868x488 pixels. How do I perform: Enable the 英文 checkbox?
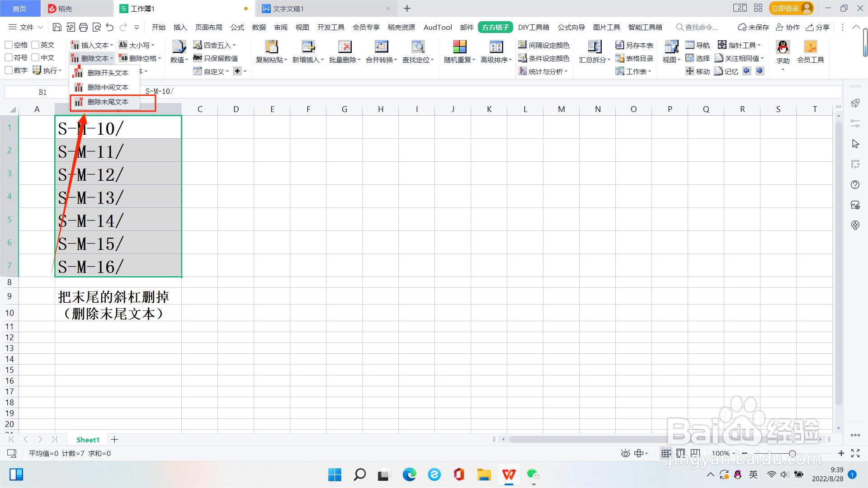click(35, 45)
